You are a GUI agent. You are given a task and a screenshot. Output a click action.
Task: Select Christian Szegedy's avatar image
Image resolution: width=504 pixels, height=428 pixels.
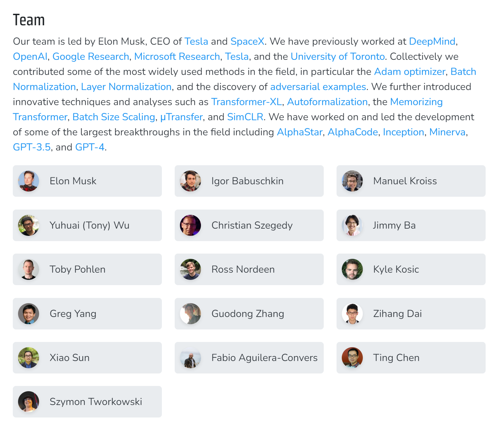tap(190, 225)
